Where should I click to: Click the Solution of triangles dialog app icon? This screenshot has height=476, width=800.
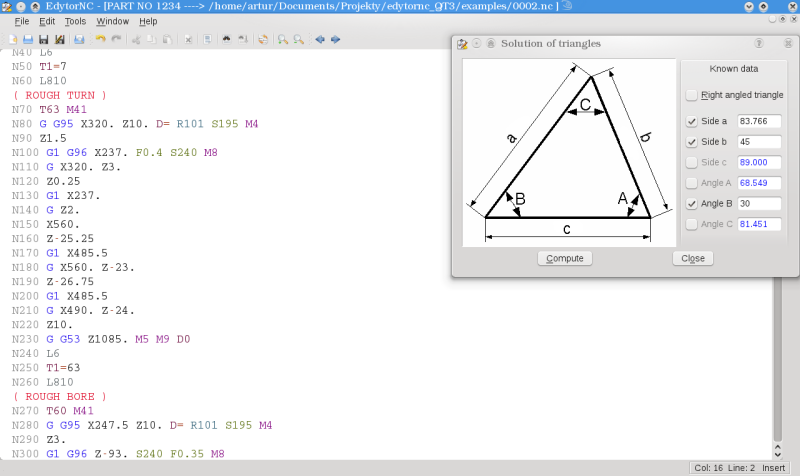462,44
